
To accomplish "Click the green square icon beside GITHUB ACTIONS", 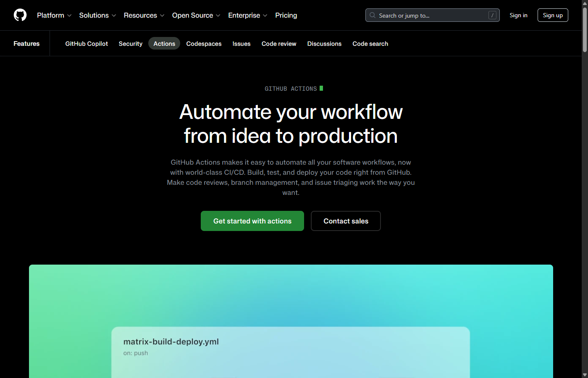I will (321, 88).
